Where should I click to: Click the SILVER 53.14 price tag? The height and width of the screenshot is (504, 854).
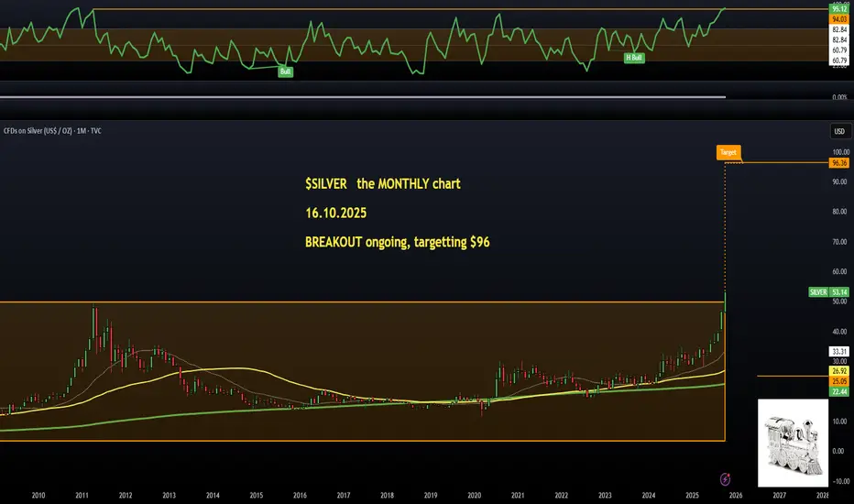click(829, 292)
